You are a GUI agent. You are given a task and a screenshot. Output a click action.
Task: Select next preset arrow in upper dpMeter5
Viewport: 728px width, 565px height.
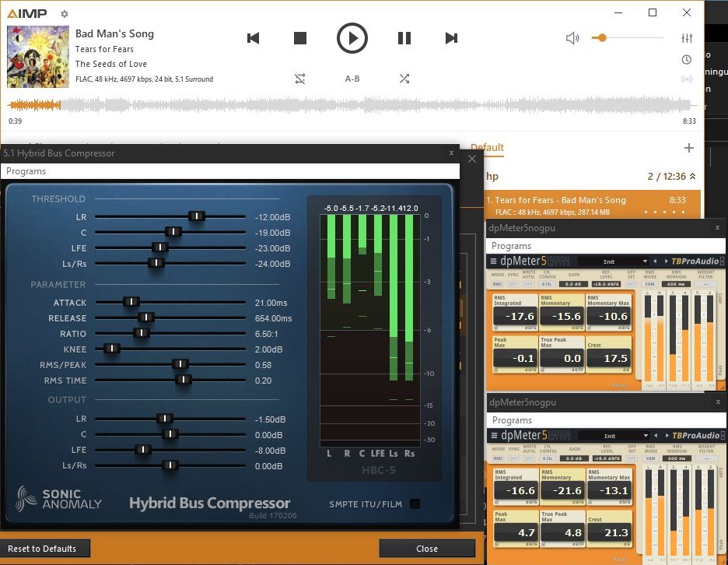click(667, 261)
